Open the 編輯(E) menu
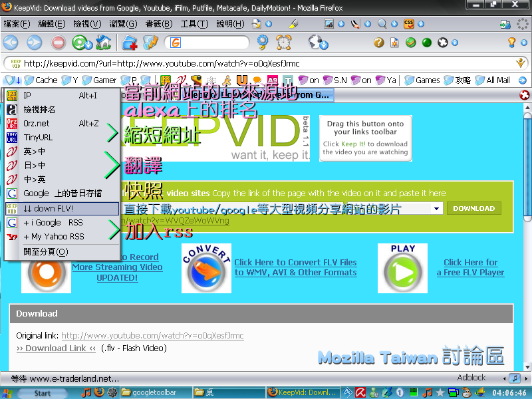 (52, 24)
